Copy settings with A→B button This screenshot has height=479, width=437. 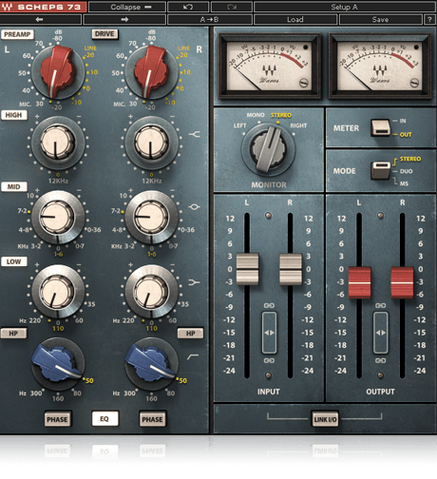click(x=209, y=20)
